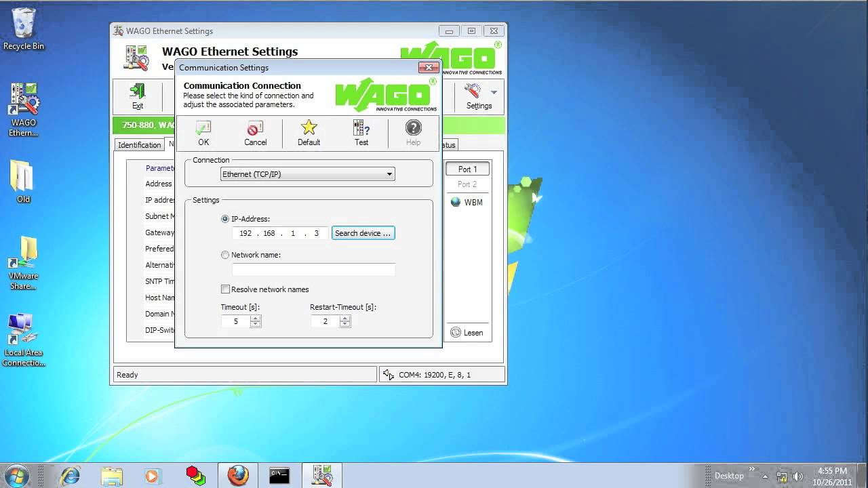Open the colored blocks taskbar application
Image resolution: width=868 pixels, height=488 pixels.
(195, 475)
